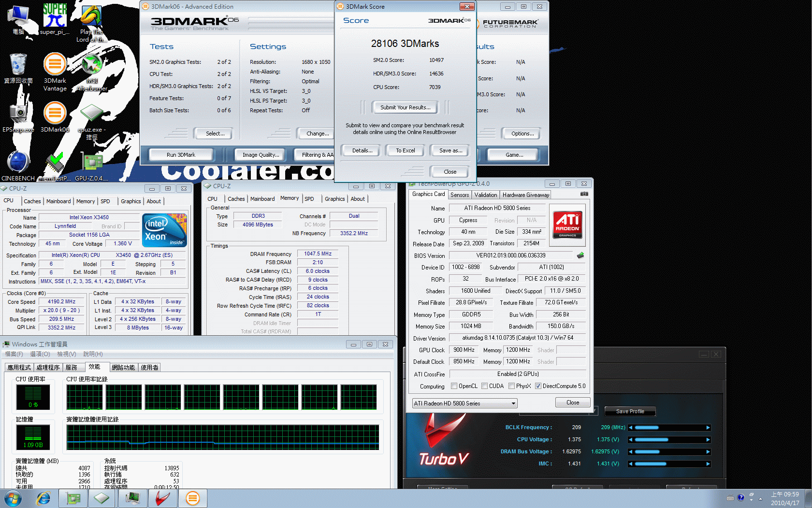The height and width of the screenshot is (508, 812).
Task: Launch the 3DMark06 desktop shortcut
Action: point(55,117)
